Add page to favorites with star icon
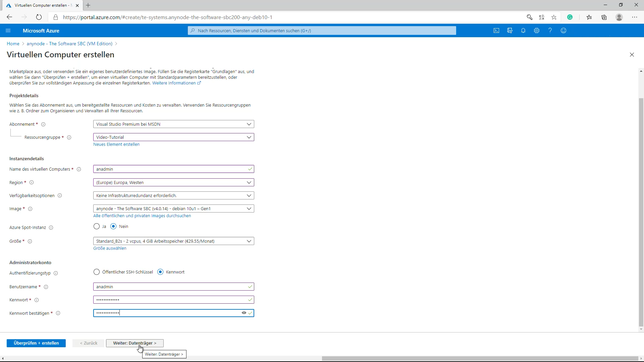The width and height of the screenshot is (644, 362). tap(554, 17)
